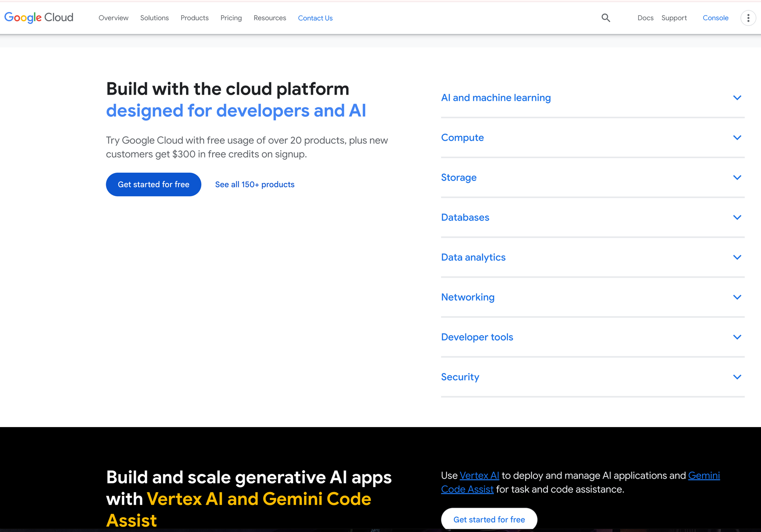The height and width of the screenshot is (532, 761).
Task: Open the Overview nav item
Action: [x=113, y=18]
